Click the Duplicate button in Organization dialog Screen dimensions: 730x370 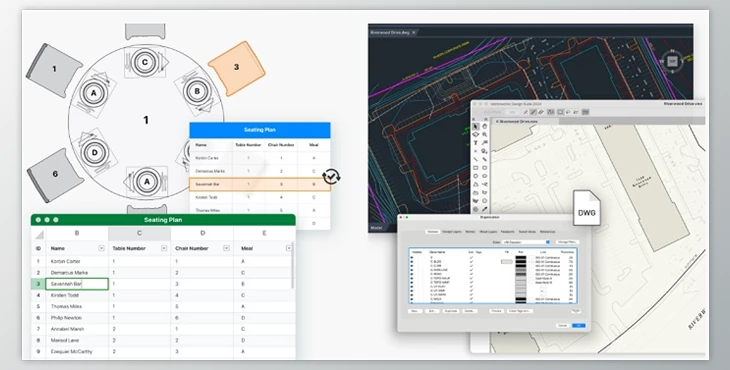coord(451,311)
